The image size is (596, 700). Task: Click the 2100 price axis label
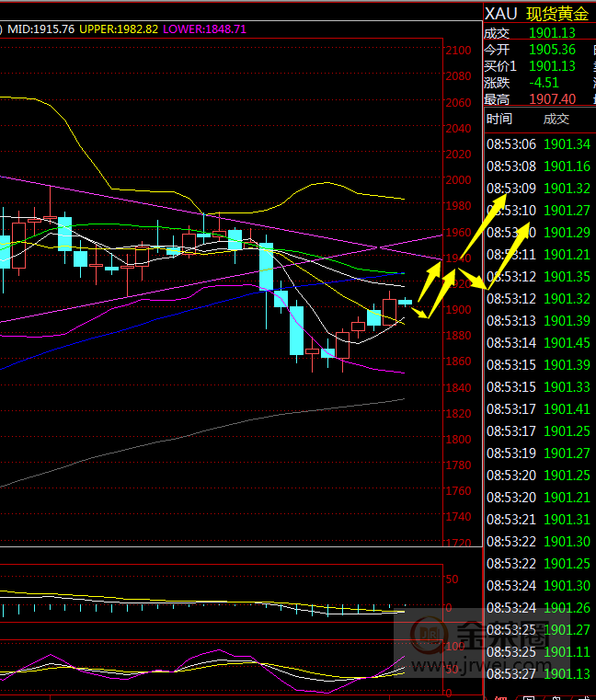point(458,51)
